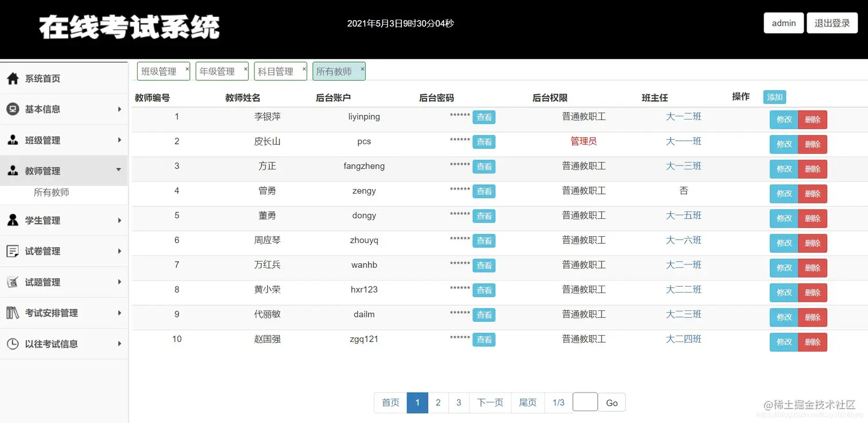Close the 班级管理 tab
Image resolution: width=868 pixels, height=423 pixels.
point(187,69)
